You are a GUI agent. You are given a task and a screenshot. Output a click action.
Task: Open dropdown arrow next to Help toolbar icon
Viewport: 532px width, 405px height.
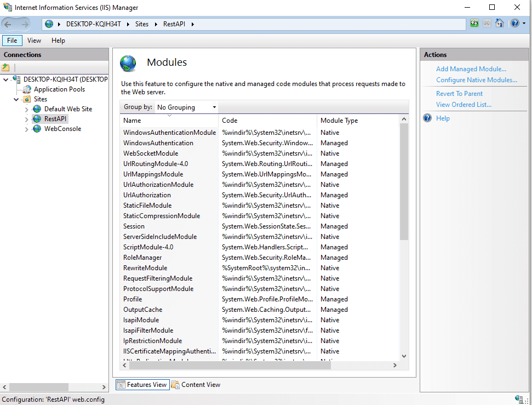pos(524,24)
